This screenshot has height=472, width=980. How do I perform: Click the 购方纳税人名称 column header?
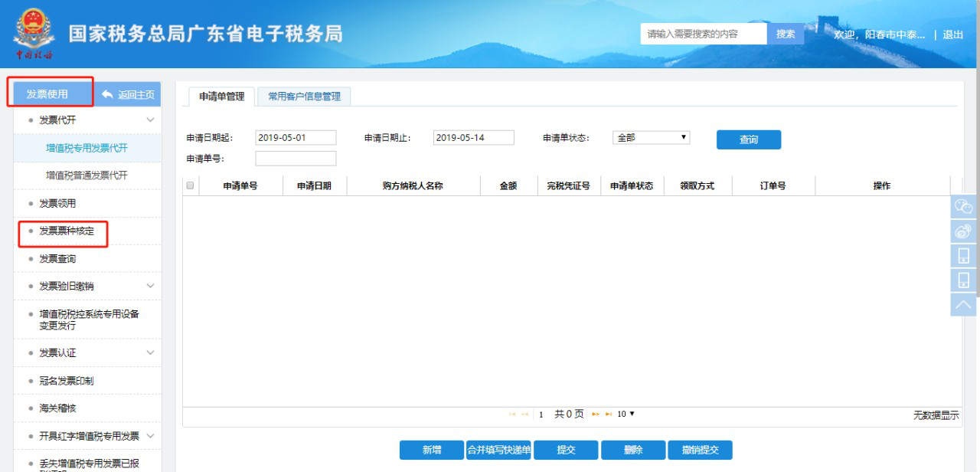(x=413, y=185)
